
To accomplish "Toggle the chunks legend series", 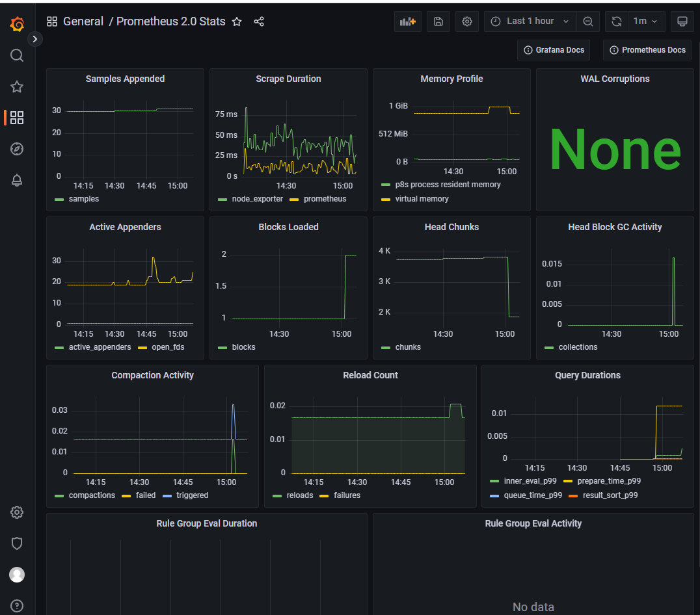I will [408, 347].
